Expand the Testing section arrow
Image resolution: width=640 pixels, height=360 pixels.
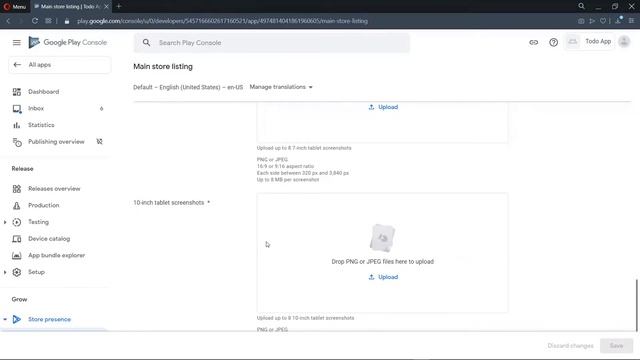click(5, 222)
